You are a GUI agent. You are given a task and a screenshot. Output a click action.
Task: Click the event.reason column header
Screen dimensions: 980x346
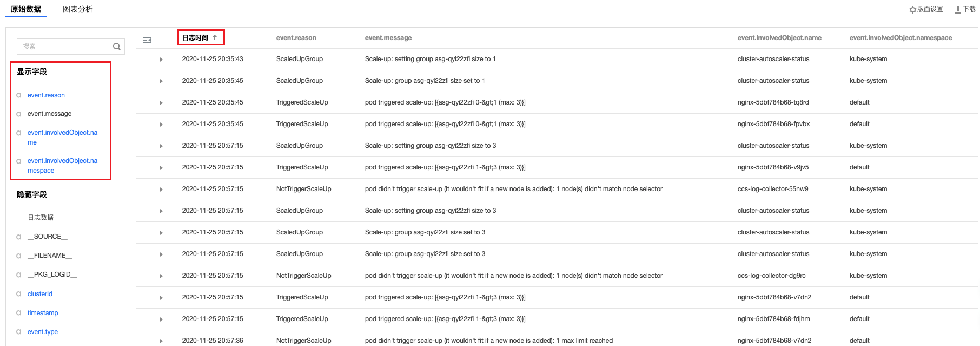(x=296, y=38)
